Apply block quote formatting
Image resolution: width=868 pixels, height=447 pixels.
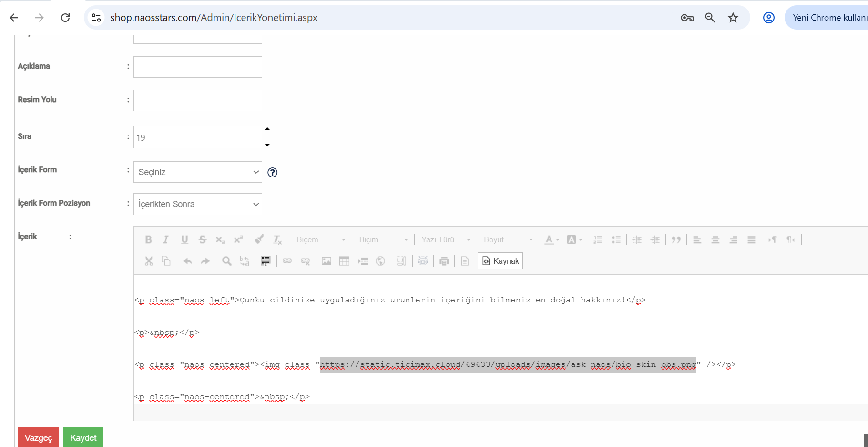coord(676,239)
